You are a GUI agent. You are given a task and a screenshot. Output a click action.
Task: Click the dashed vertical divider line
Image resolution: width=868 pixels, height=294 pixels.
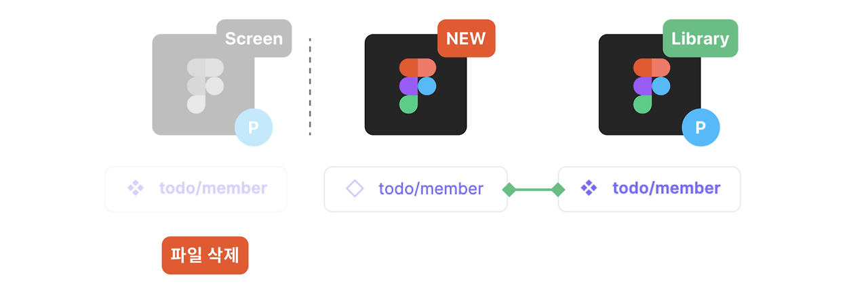point(310,87)
